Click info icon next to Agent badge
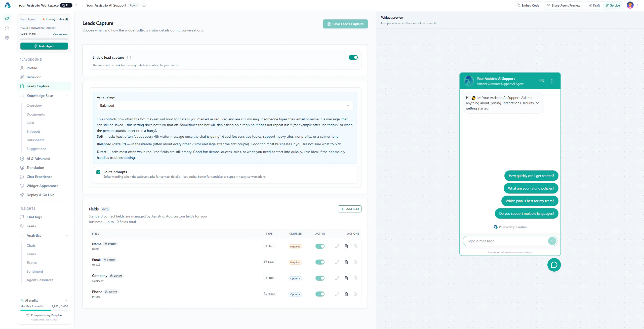Viewport: 644px width, 329px height. [144, 5]
